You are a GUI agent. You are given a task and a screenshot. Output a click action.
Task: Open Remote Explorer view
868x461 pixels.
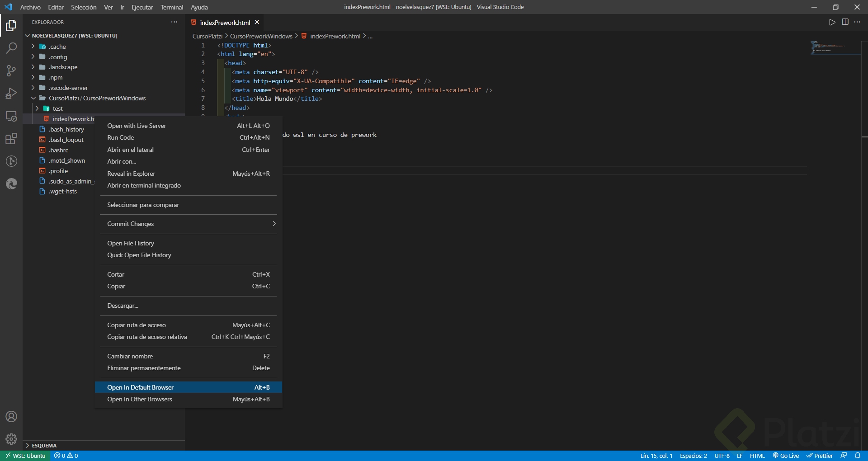click(11, 116)
